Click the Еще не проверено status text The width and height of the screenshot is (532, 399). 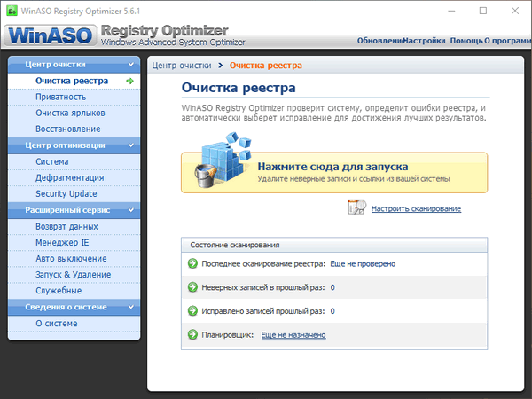pyautogui.click(x=363, y=263)
